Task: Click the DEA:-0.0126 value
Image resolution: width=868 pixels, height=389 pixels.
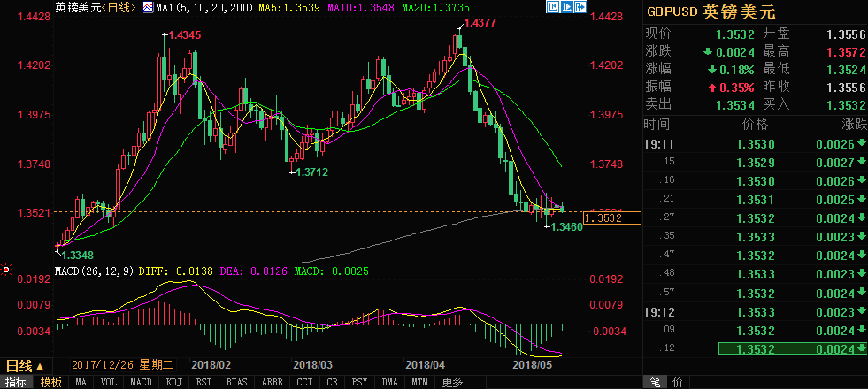Action: coord(254,271)
